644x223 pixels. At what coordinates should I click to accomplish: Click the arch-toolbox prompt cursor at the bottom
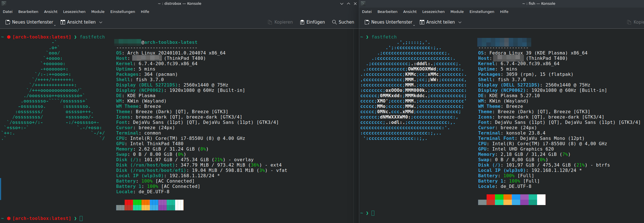(x=81, y=219)
